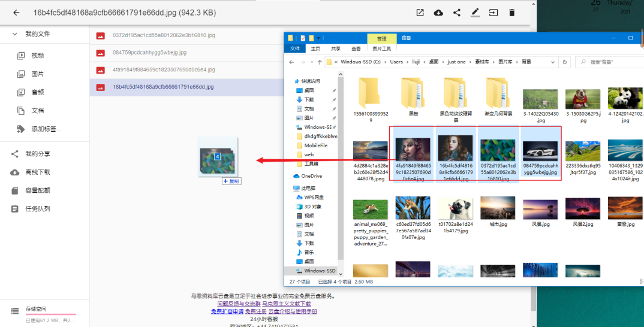Open the 免费注册 link
This screenshot has width=644, height=327.
(x=256, y=311)
